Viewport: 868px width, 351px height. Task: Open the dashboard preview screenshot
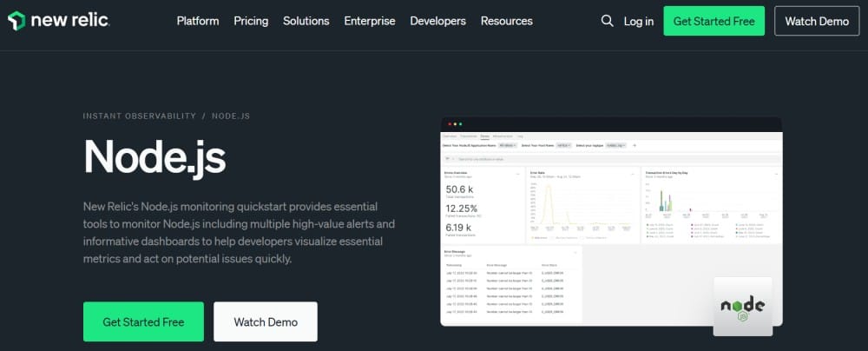click(x=611, y=222)
